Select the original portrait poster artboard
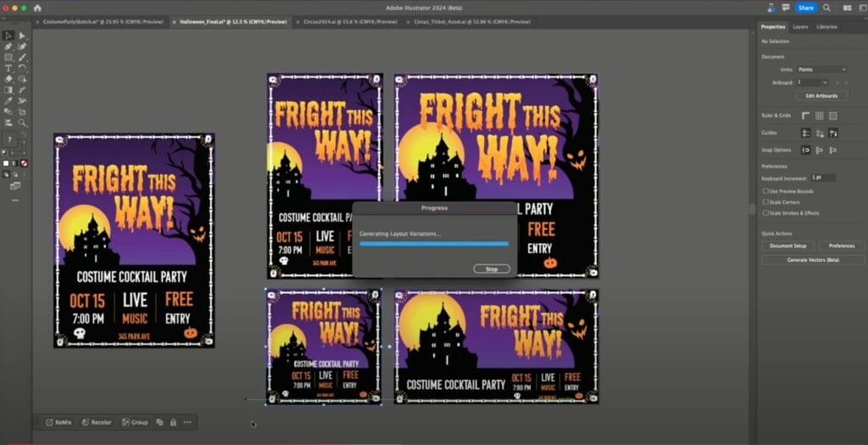Screen dimensions: 868x445 coord(134,240)
